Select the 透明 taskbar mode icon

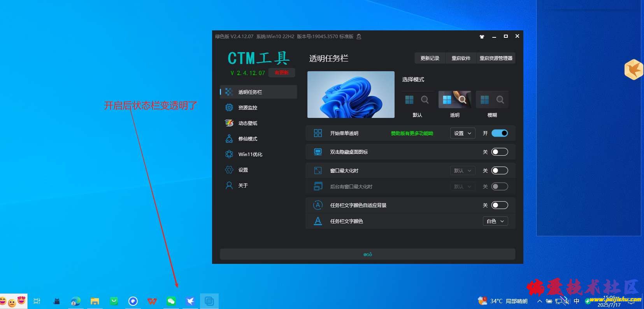(x=454, y=100)
